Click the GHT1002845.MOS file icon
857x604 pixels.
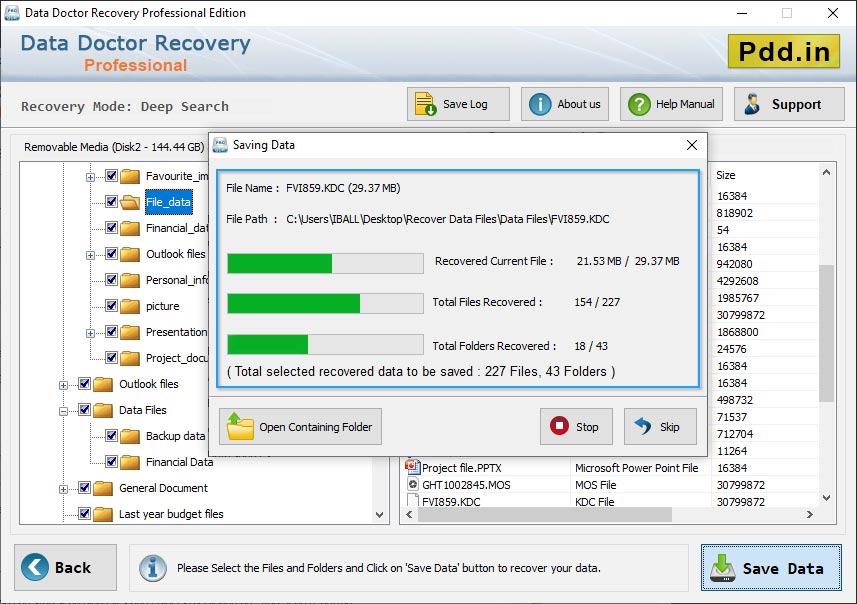coord(413,484)
